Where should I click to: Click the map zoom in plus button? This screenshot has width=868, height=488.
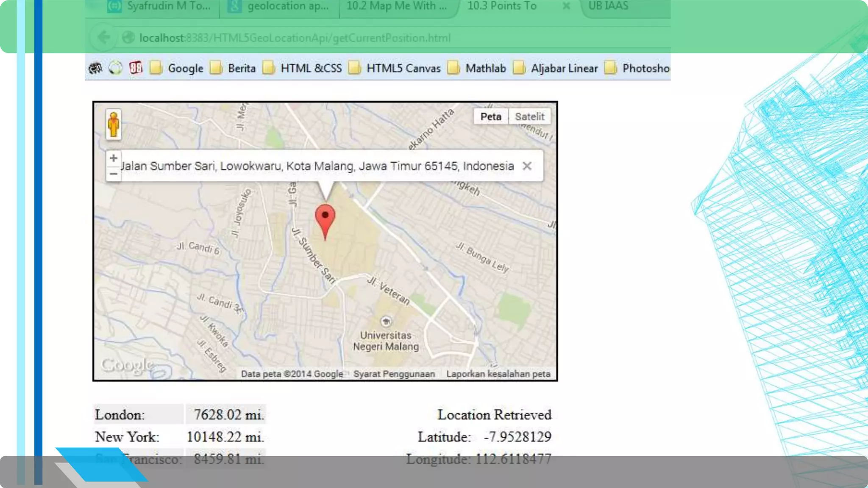[113, 158]
